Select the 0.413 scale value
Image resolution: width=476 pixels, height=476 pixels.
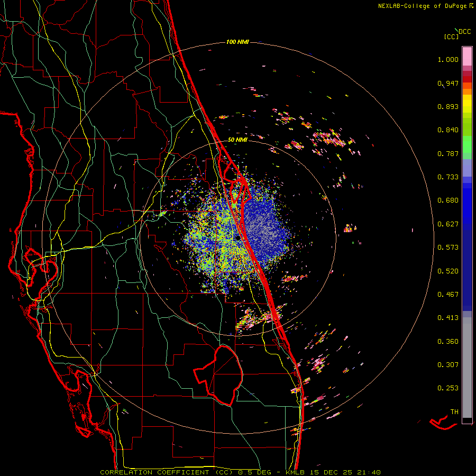pos(448,318)
